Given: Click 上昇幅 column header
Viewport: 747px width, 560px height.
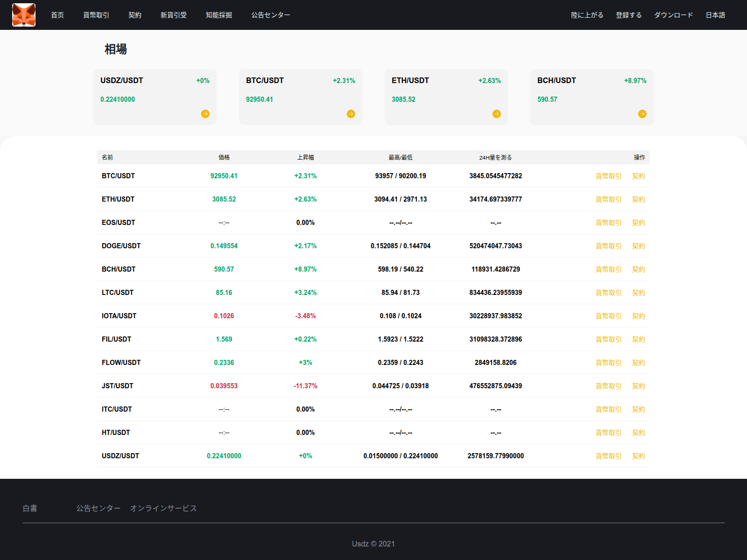Looking at the screenshot, I should (305, 157).
